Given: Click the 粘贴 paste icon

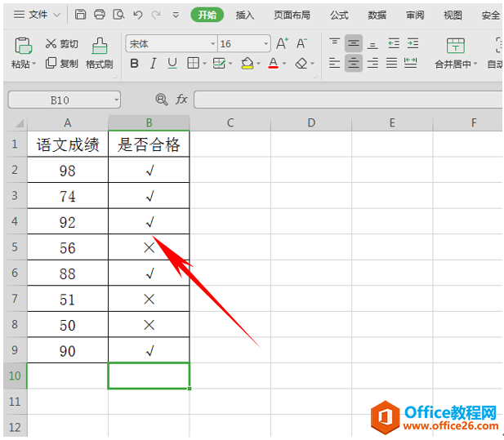Looking at the screenshot, I should tap(23, 46).
